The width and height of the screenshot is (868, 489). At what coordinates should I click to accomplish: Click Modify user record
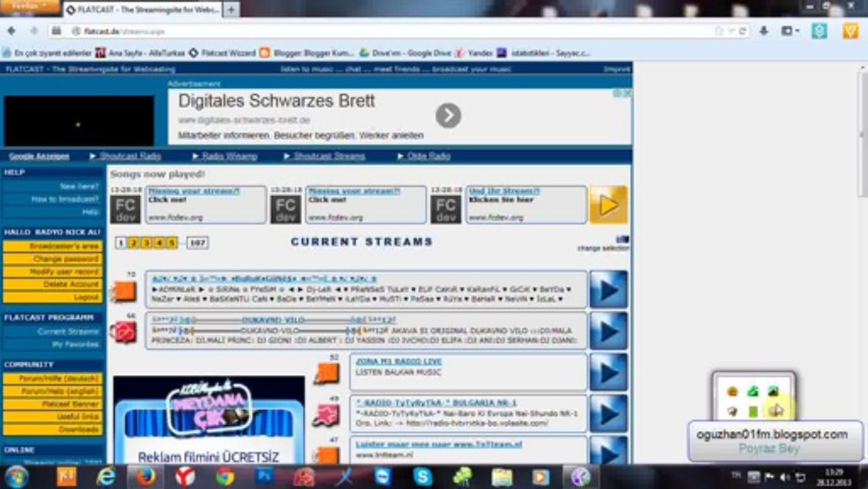pyautogui.click(x=52, y=272)
